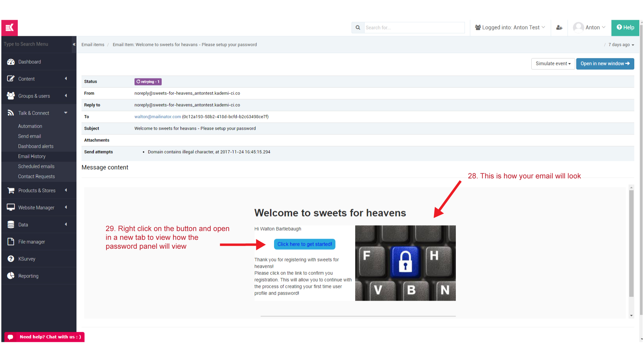Click 'Click here to get started!' button
Viewport: 644px width, 362px height.
[x=305, y=244]
